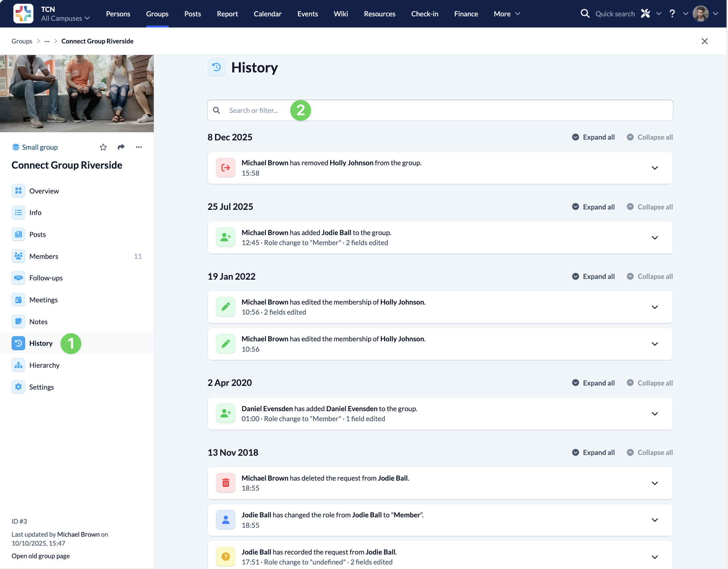Expand the Holly Johnson removed entry
728x569 pixels.
(655, 168)
